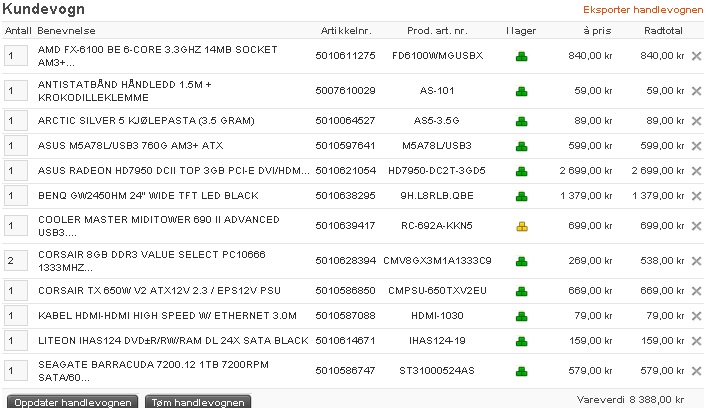Click Oppdater handlevognen button
This screenshot has height=408, width=711.
[x=73, y=402]
